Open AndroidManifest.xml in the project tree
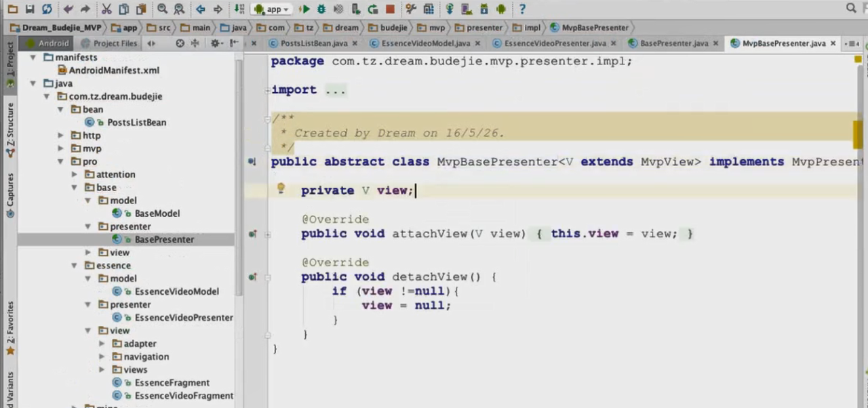Screen dimensions: 868x408 click(114, 70)
